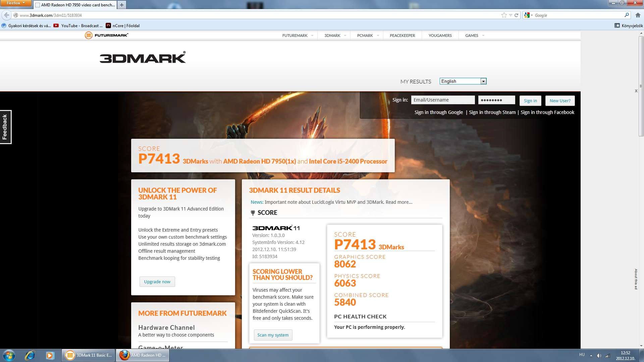This screenshot has width=644, height=362.
Task: Click AMD Radeon HD 7950(1x) link in score banner
Action: tap(259, 161)
